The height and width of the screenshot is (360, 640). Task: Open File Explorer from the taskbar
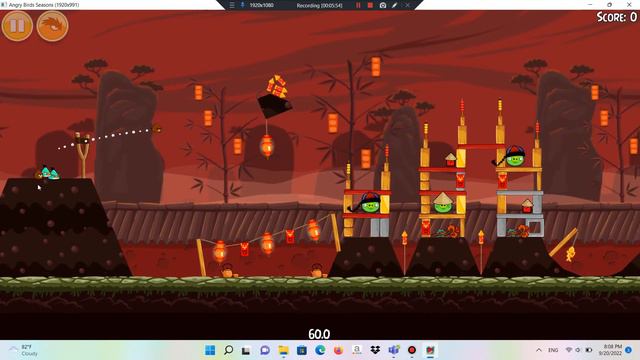click(283, 350)
